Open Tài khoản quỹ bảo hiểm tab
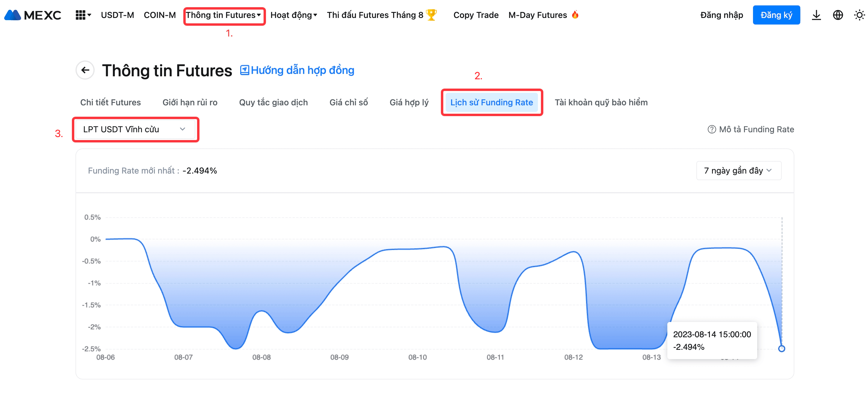The height and width of the screenshot is (395, 868). pyautogui.click(x=601, y=102)
